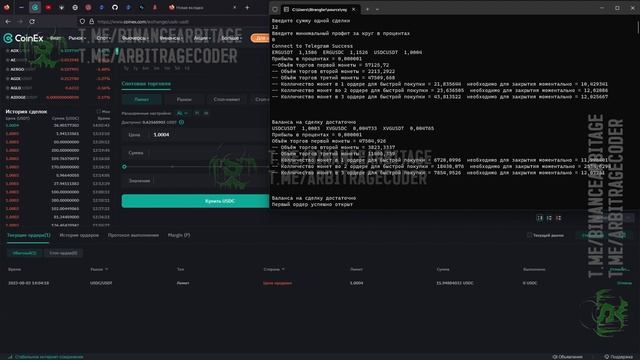Favorite the AIDOGE market row

tap(8, 98)
